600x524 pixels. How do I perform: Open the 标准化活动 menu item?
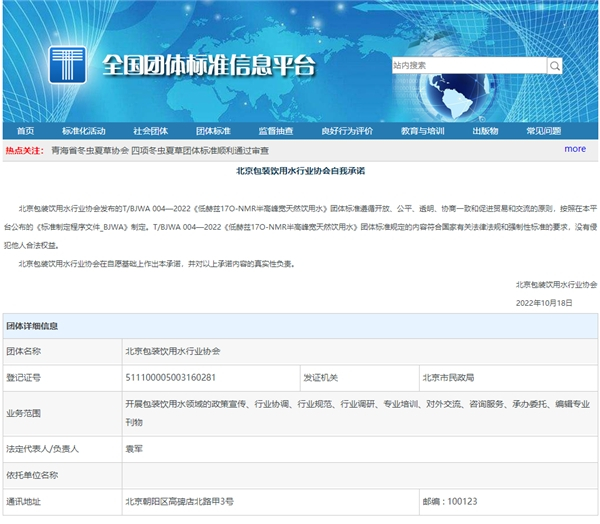83,131
